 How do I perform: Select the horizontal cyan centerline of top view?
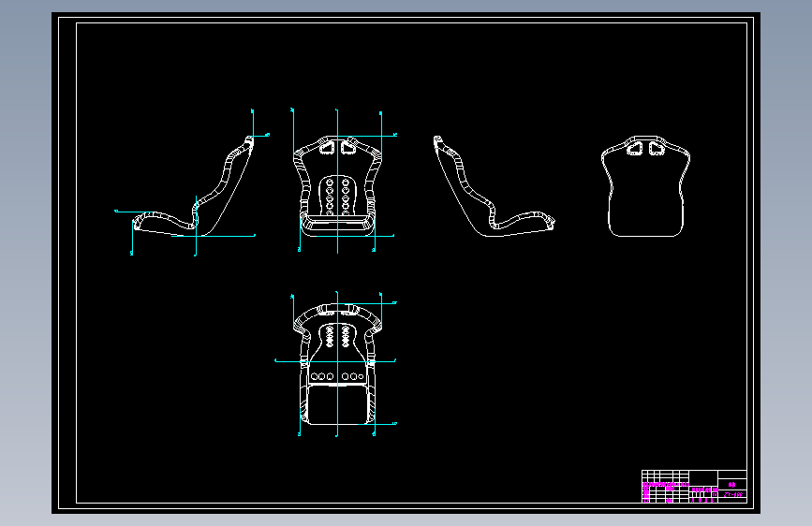point(335,360)
